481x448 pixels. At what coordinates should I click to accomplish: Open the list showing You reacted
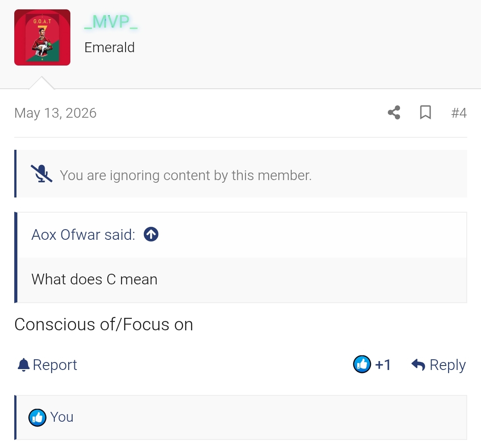click(x=61, y=417)
